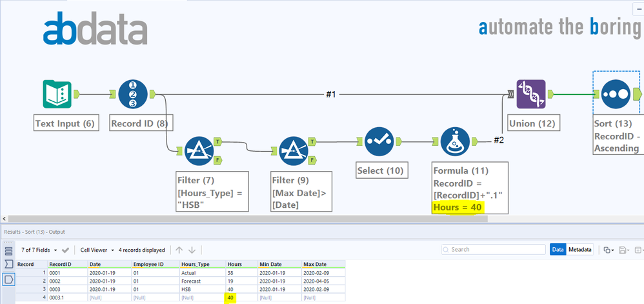Screen dimensions: 644x304
Task: Select row 2 record number
Action: click(x=32, y=281)
